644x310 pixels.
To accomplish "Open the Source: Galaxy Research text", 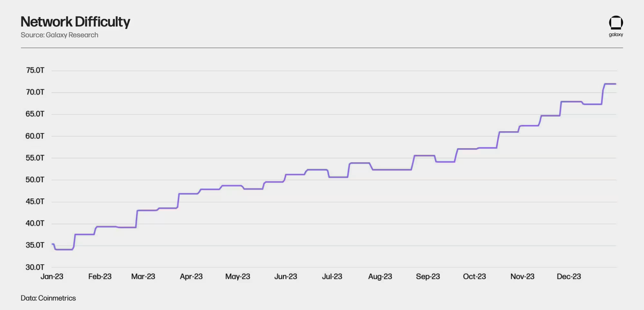I will [x=59, y=35].
